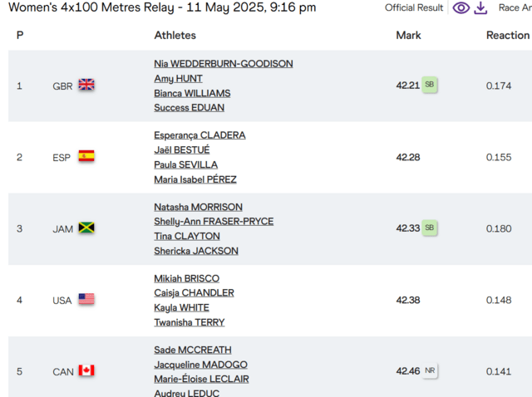
Task: Click the USA flag icon
Action: [86, 299]
